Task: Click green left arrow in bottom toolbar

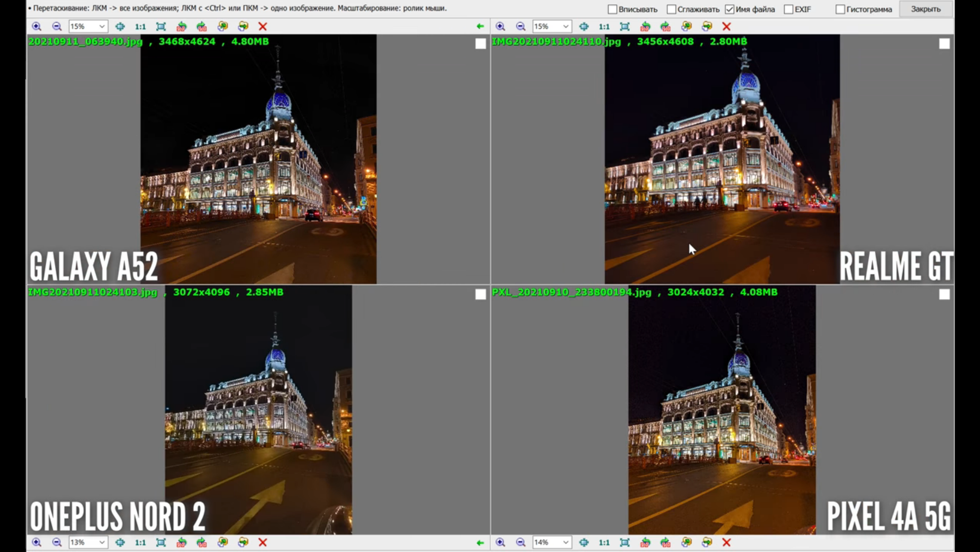Action: [x=480, y=542]
